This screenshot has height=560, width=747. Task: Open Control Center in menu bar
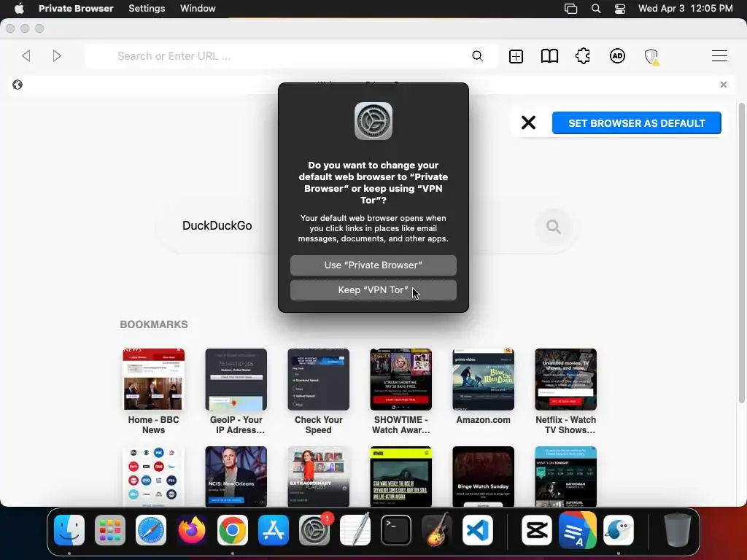tap(620, 8)
